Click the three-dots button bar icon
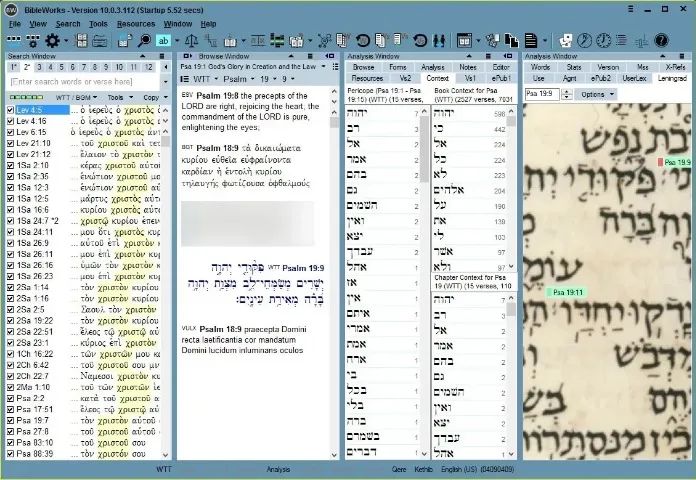 [x=14, y=40]
